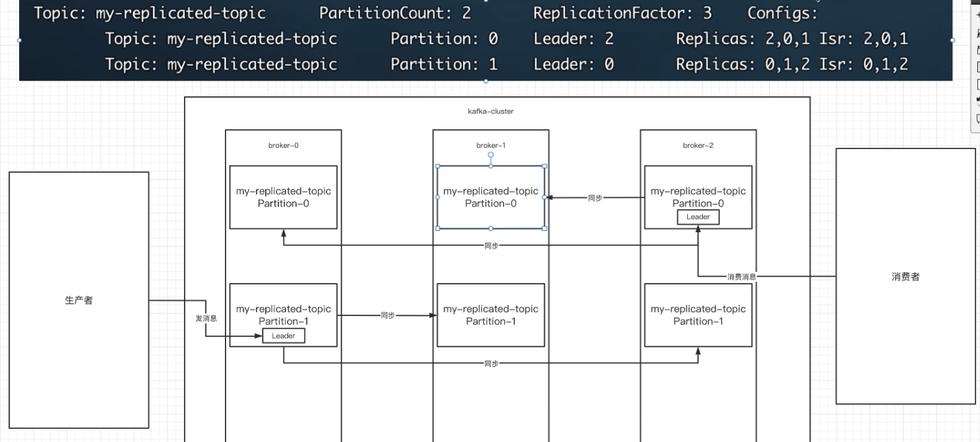Grab the rotation handle above selected Partition-0 box
Image resolution: width=980 pixels, height=442 pixels.
tap(491, 155)
